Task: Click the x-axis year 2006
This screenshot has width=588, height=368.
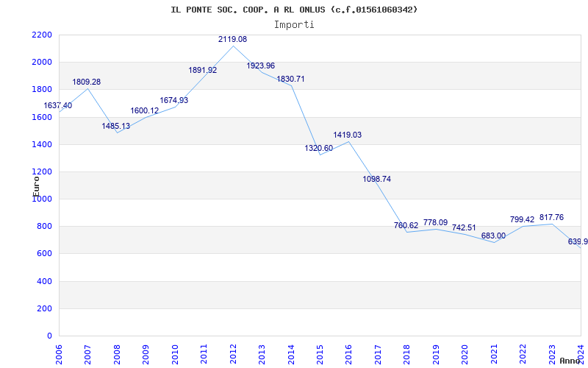Action: (59, 354)
